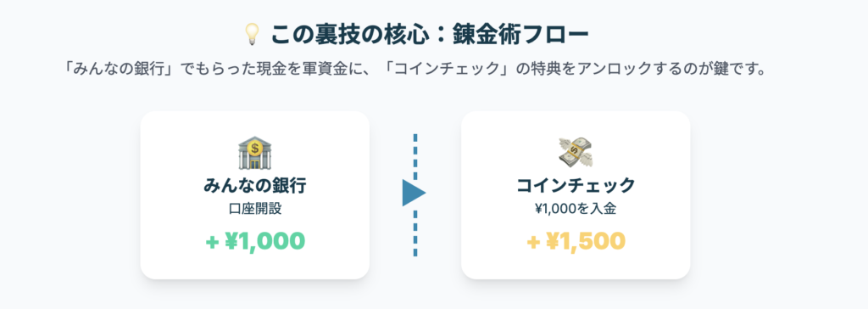Click the blue right-pointing arrow
This screenshot has width=868, height=309.
[414, 194]
